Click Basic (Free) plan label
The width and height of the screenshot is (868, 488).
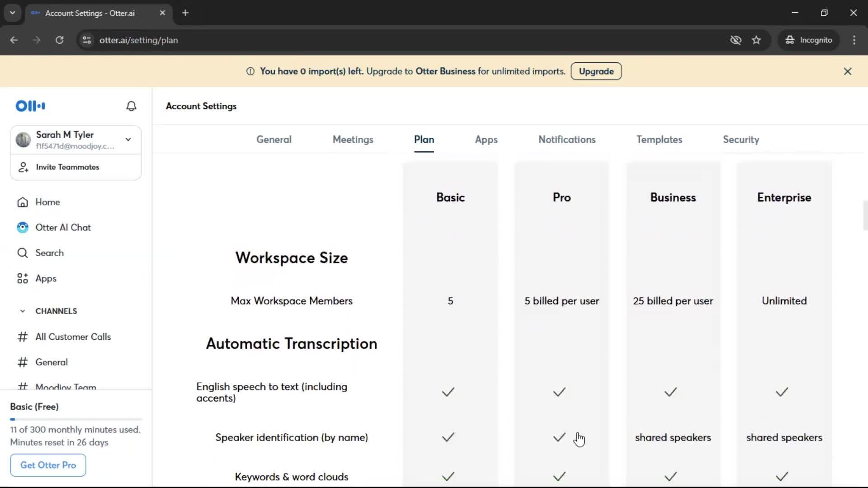34,407
